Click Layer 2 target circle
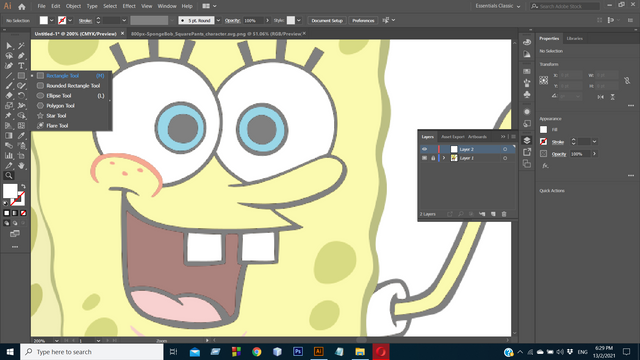 pyautogui.click(x=505, y=149)
